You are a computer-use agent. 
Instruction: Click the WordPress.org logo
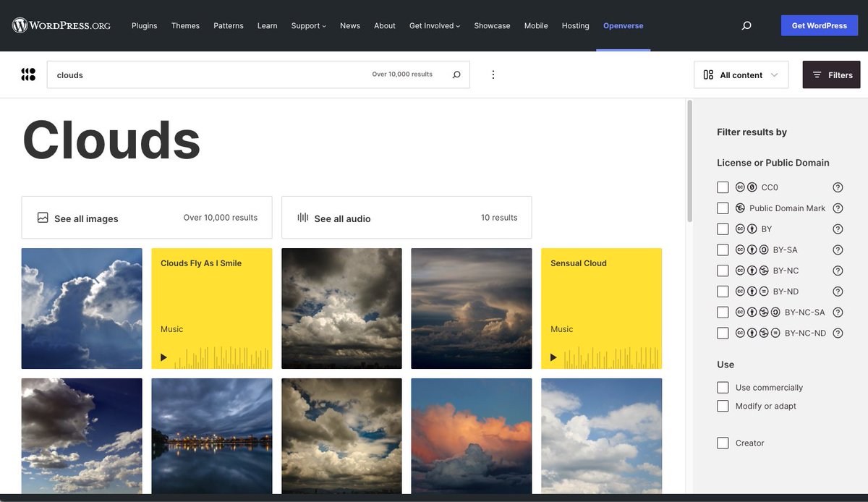(61, 24)
